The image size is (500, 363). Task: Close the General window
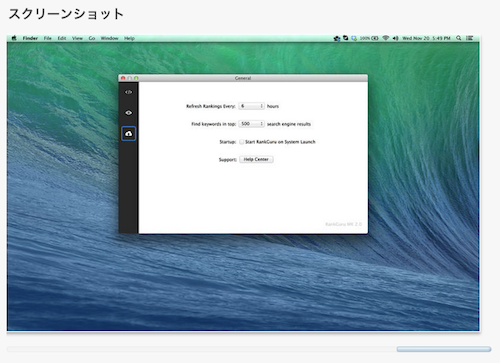[x=123, y=78]
